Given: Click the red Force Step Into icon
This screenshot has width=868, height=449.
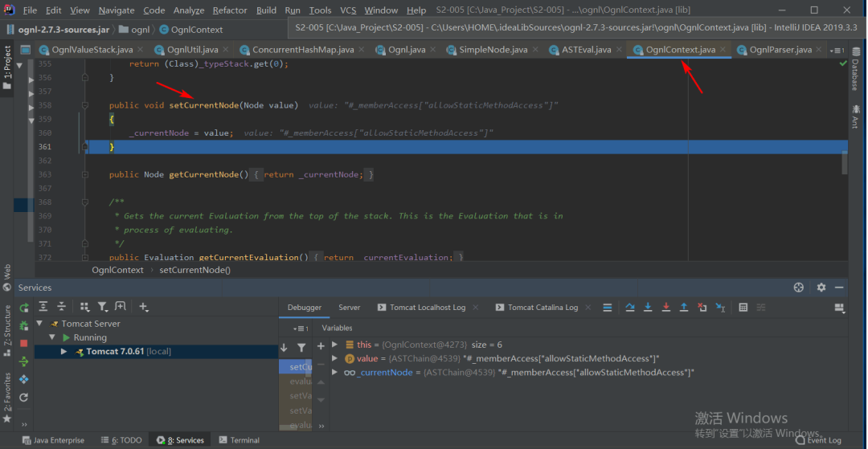Looking at the screenshot, I should 666,308.
